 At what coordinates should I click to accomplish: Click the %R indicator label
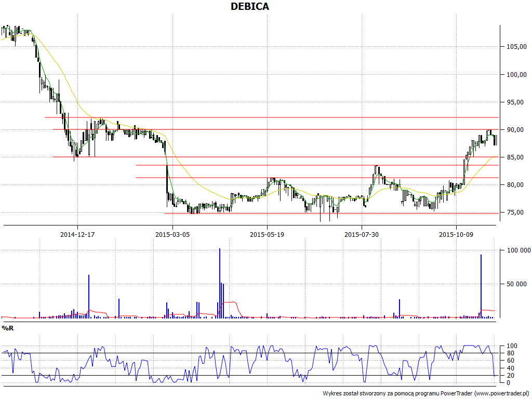click(8, 328)
